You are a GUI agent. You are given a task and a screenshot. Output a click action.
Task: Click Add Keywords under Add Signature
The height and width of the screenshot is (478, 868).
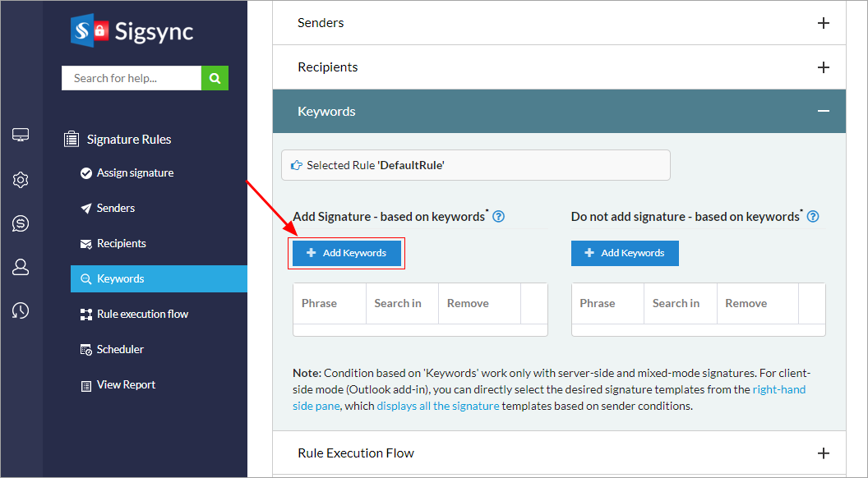pos(347,253)
